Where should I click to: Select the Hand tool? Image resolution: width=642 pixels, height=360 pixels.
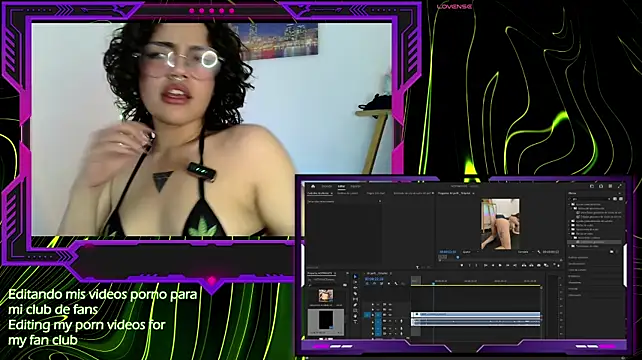pos(355,316)
